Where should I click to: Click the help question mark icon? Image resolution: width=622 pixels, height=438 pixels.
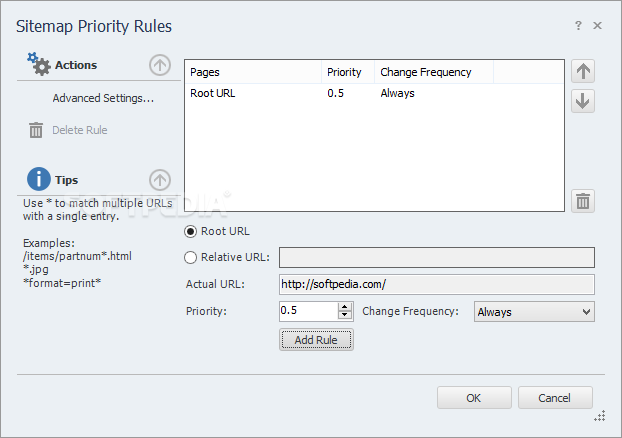click(x=578, y=26)
